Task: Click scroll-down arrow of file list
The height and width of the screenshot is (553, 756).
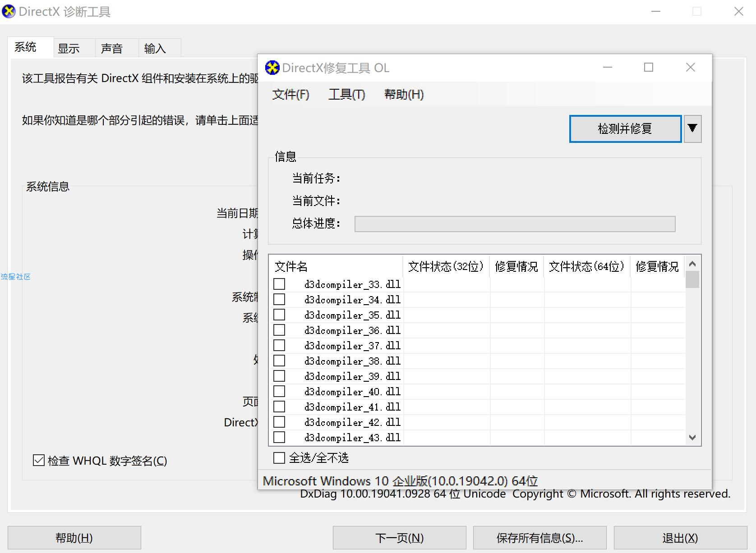Action: [x=692, y=437]
